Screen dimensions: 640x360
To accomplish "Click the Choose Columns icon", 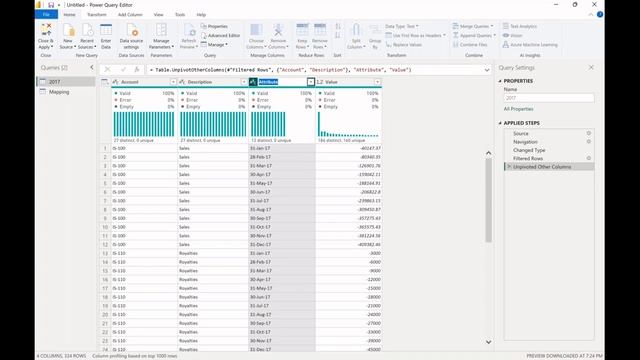I will tap(256, 30).
